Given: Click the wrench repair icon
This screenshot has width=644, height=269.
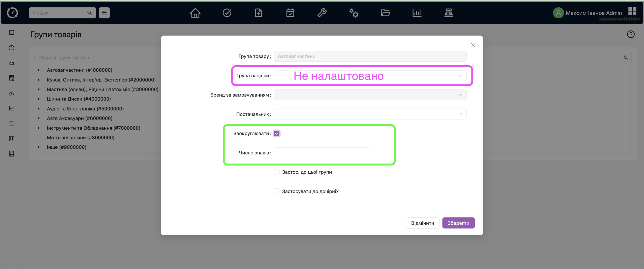Looking at the screenshot, I should click(x=322, y=13).
